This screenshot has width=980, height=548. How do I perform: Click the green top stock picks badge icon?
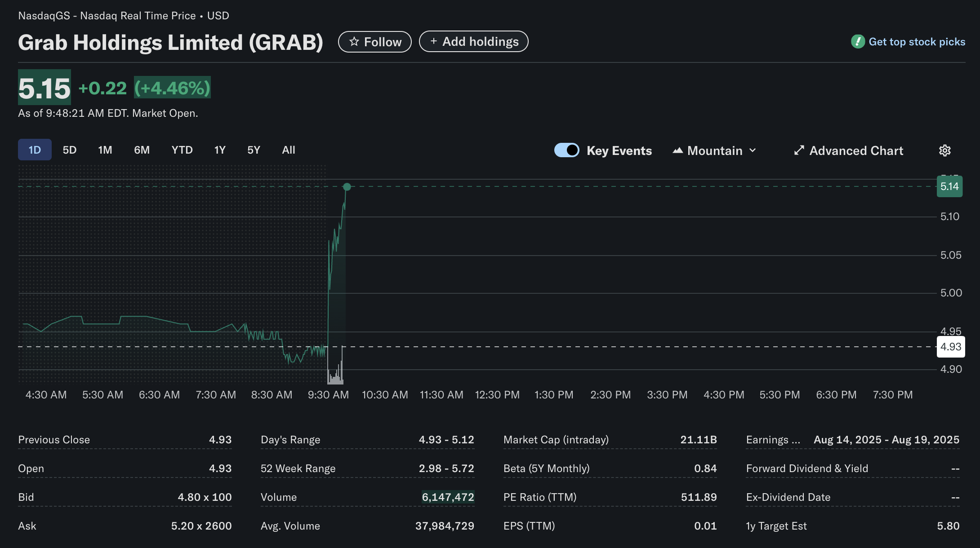coord(858,42)
